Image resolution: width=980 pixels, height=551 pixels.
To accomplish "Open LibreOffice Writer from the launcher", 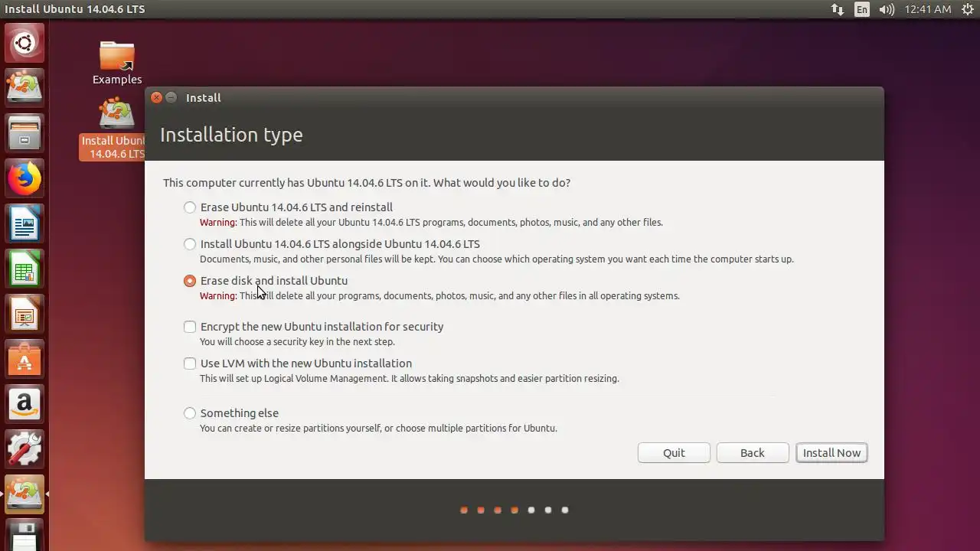I will tap(24, 224).
